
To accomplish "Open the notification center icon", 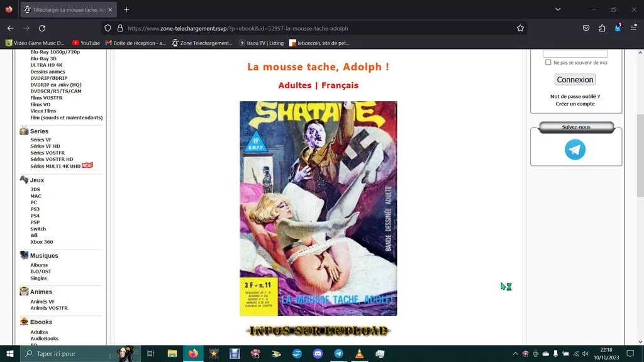I will coord(630,353).
